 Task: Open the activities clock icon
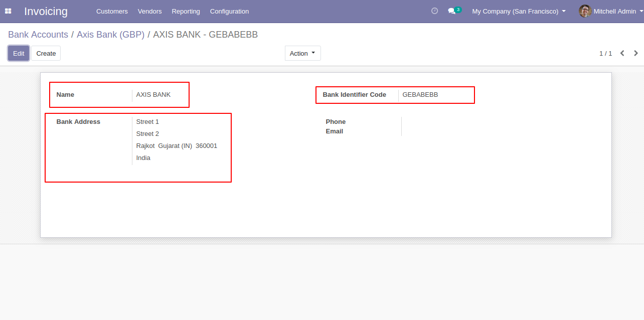point(434,11)
